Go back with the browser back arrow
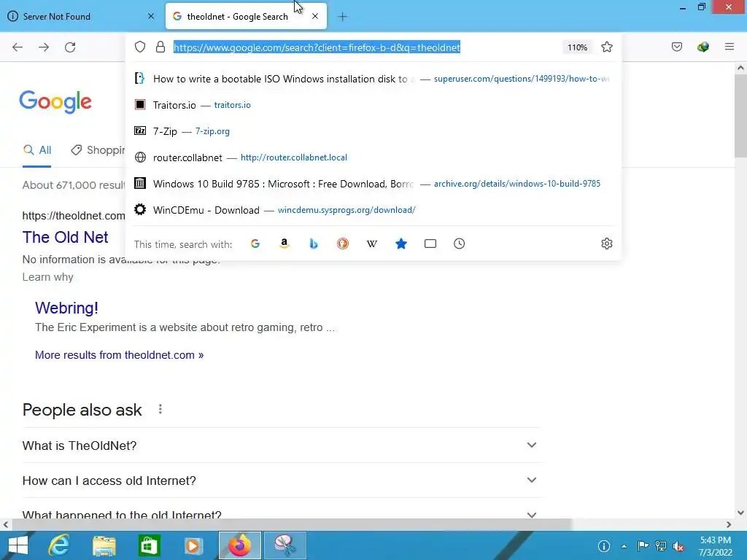This screenshot has height=560, width=747. coord(18,47)
